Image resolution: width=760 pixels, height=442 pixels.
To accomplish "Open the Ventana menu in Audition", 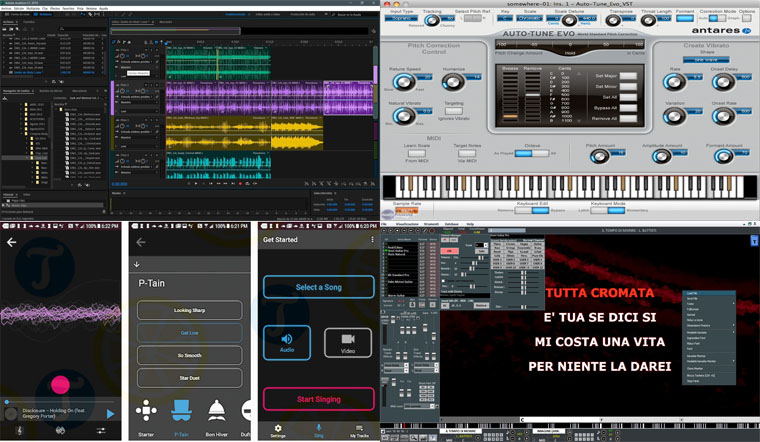I will click(92, 9).
